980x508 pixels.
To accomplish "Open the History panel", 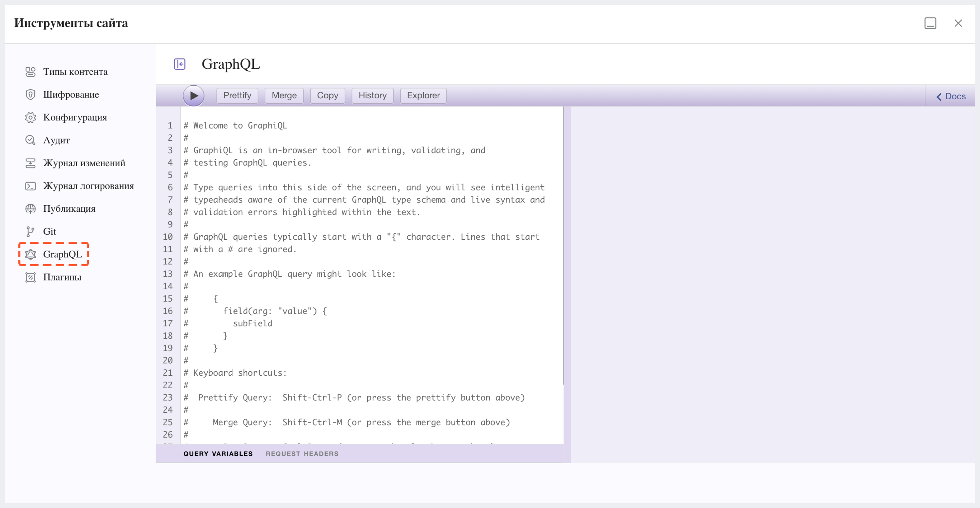I will pos(373,96).
